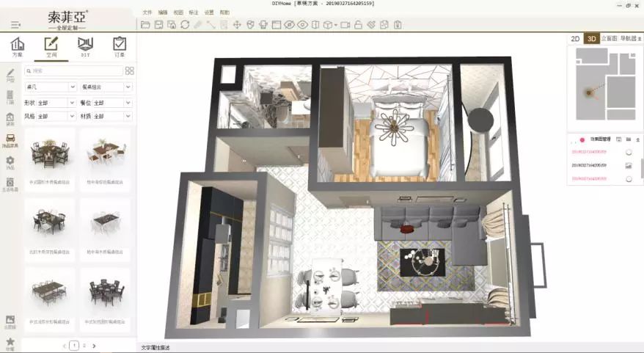
Task: Select the picture icon near the sidebar bottom
Action: pyautogui.click(x=10, y=321)
